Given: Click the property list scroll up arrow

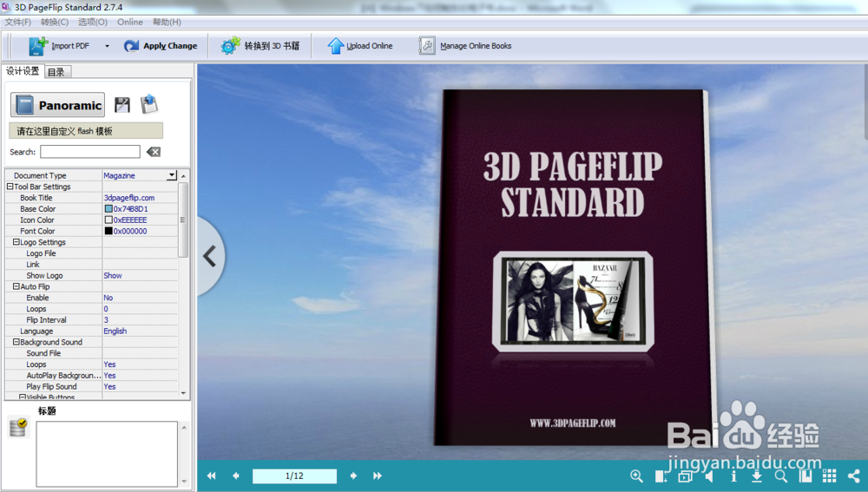Looking at the screenshot, I should pyautogui.click(x=183, y=175).
